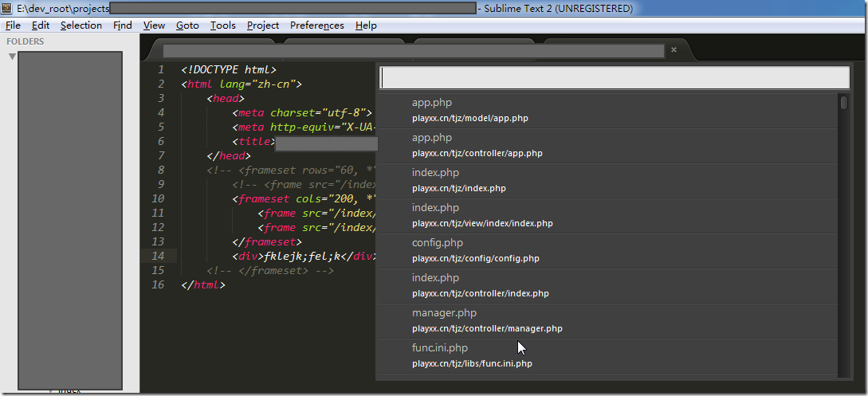Click the meta charset utf-8 line
Image resolution: width=868 pixels, height=396 pixels.
(x=302, y=113)
